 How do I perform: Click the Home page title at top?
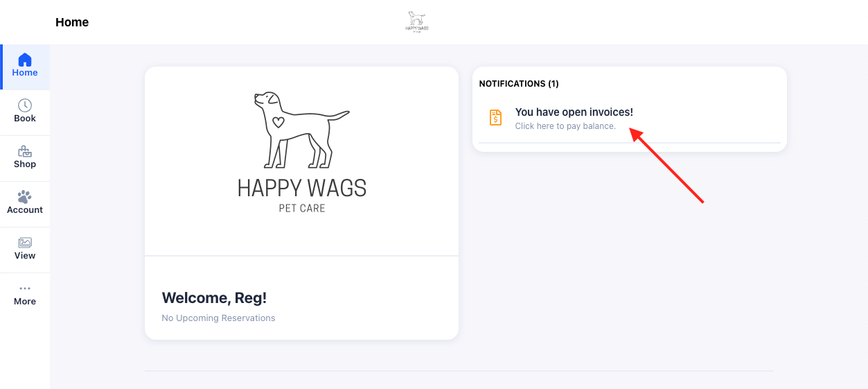coord(72,22)
